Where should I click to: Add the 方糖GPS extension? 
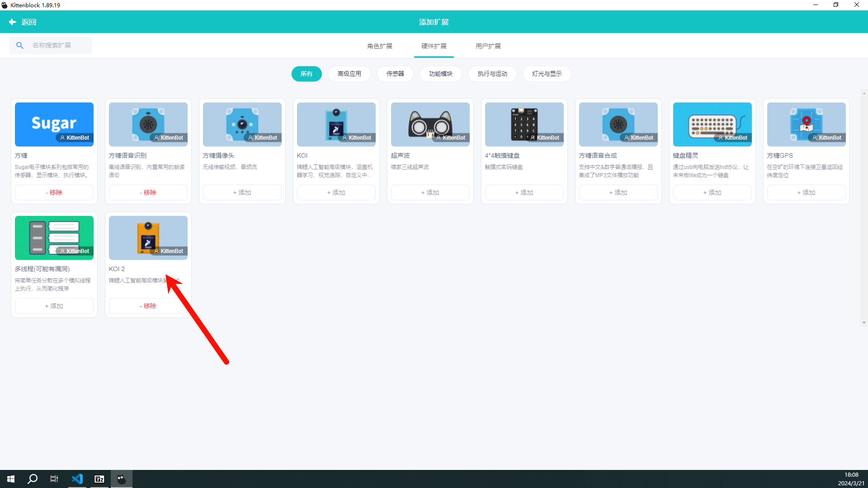pyautogui.click(x=807, y=192)
